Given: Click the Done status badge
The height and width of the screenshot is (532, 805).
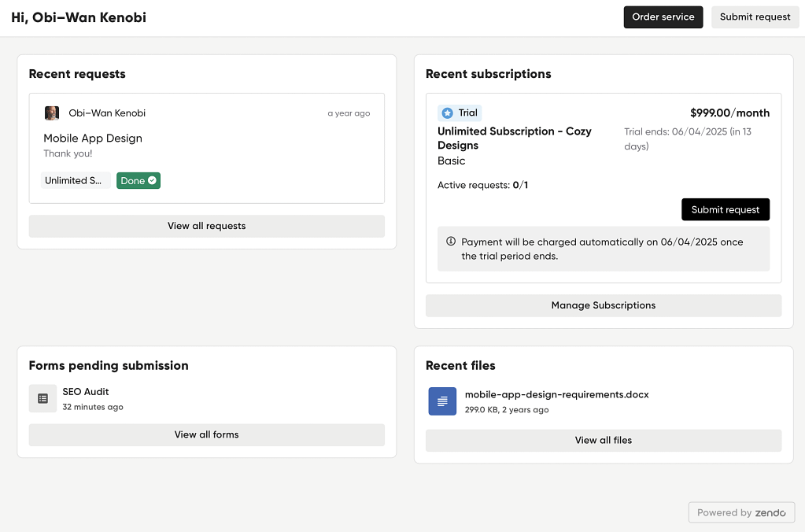Looking at the screenshot, I should pos(138,181).
